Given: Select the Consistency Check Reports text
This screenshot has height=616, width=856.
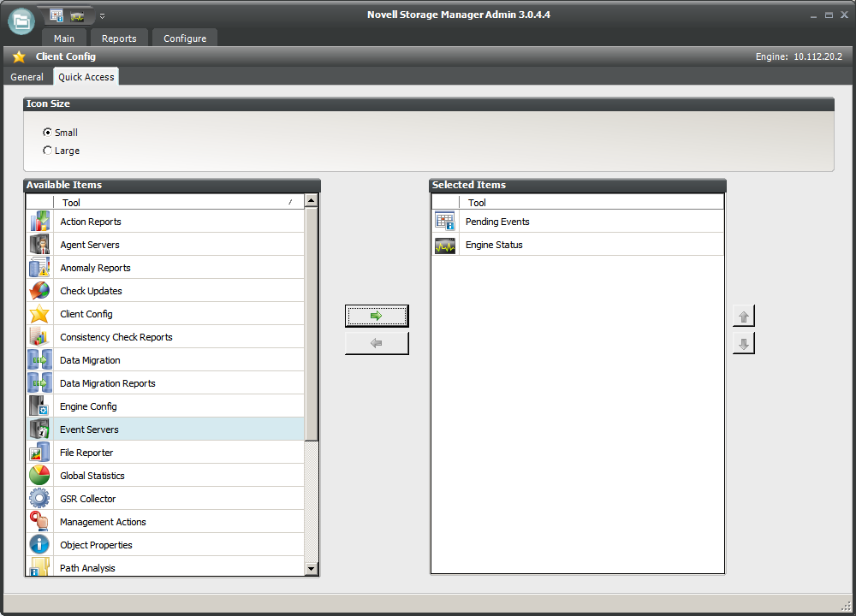Looking at the screenshot, I should pos(116,337).
